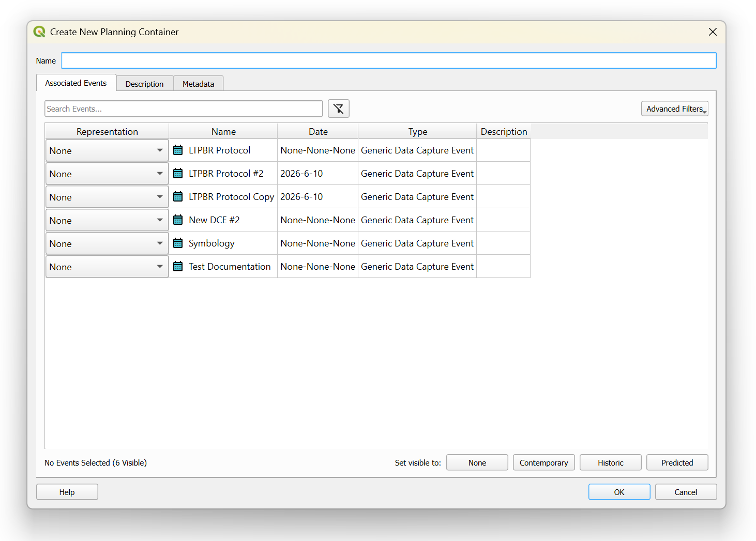Open the Metadata tab
Image resolution: width=756 pixels, height=541 pixels.
point(198,84)
